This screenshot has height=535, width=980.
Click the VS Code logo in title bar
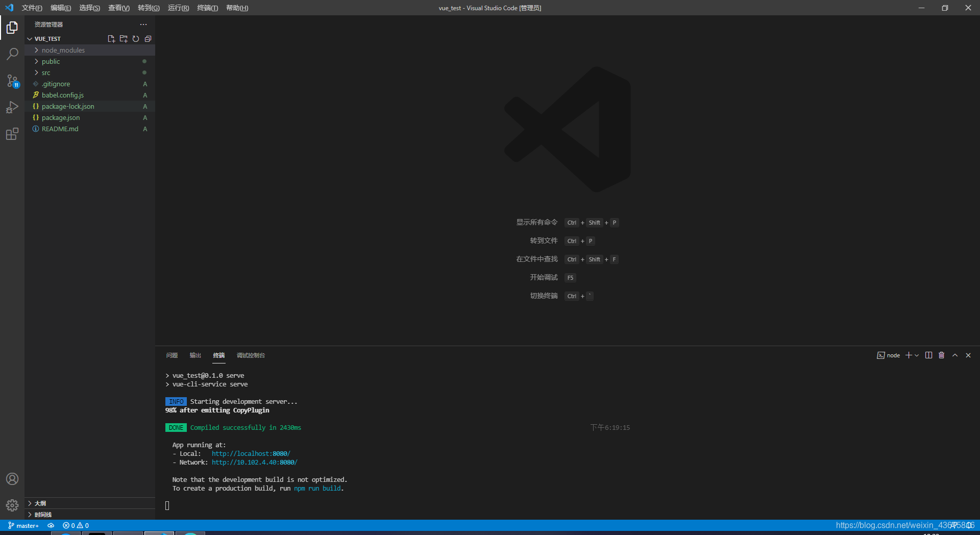click(9, 8)
